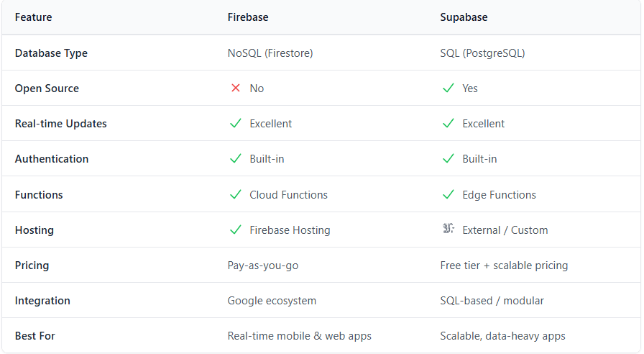
Task: Click the SQL-based / modular cell
Action: coord(492,301)
